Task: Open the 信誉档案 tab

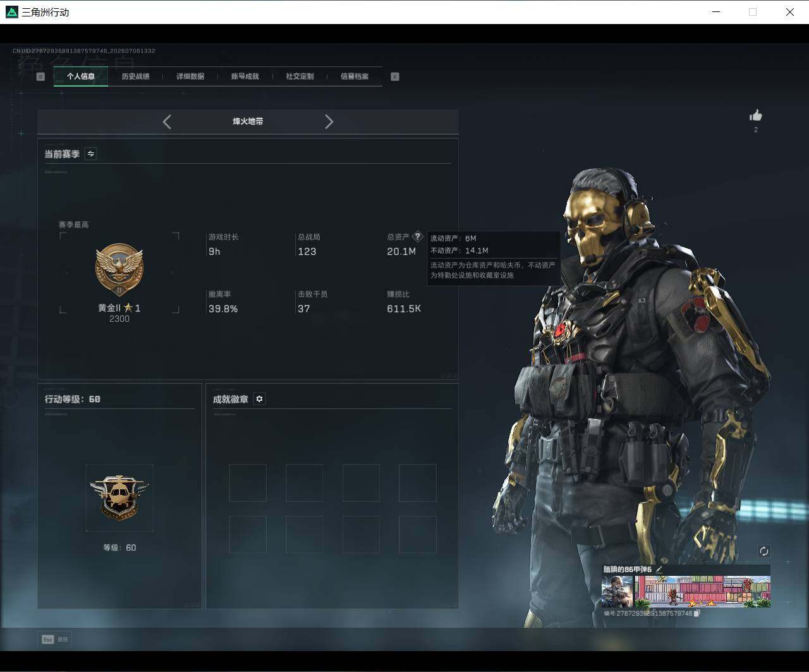Action: 355,76
